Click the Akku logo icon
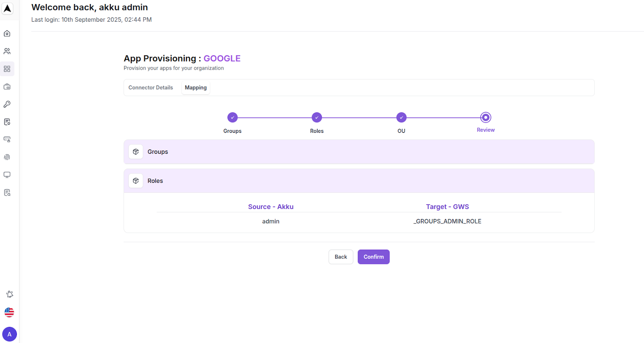Viewport: 644px width, 343px height. (x=7, y=8)
